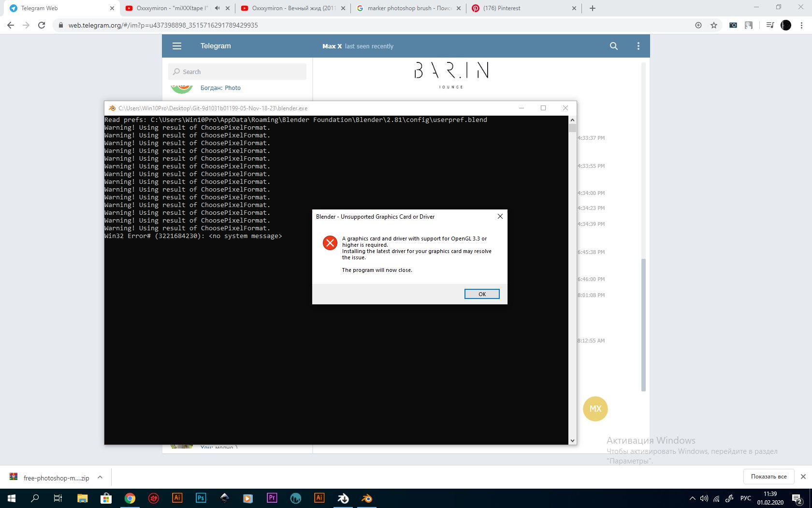Open the red gear app on taskbar

click(x=153, y=498)
